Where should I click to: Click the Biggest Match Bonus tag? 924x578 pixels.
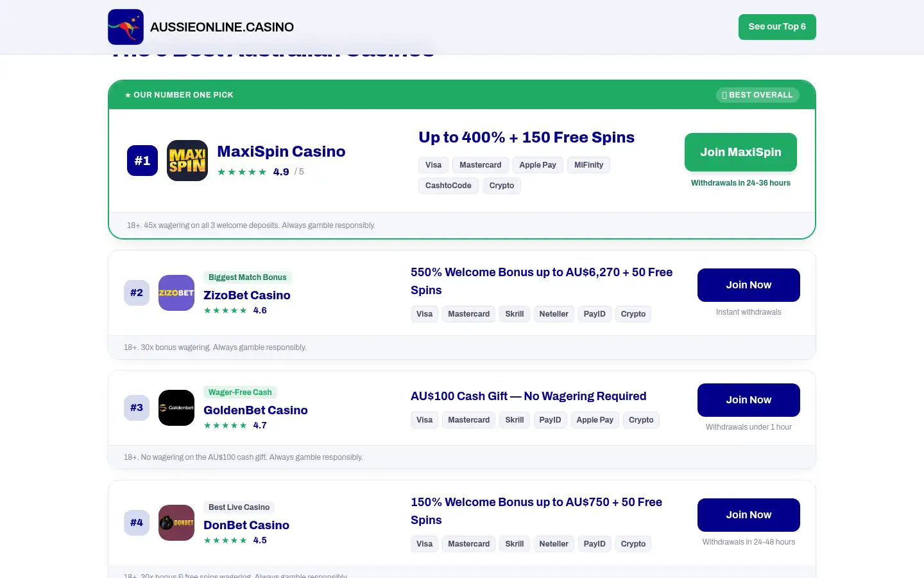tap(248, 277)
